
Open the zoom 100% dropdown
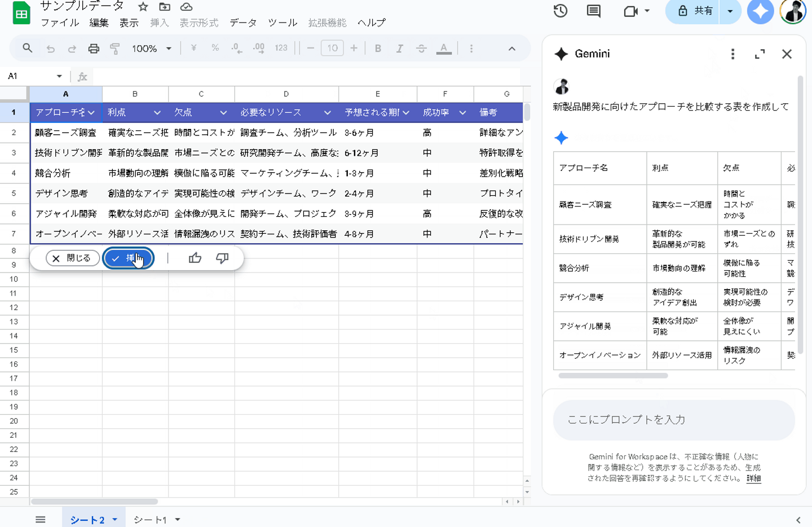pos(151,49)
